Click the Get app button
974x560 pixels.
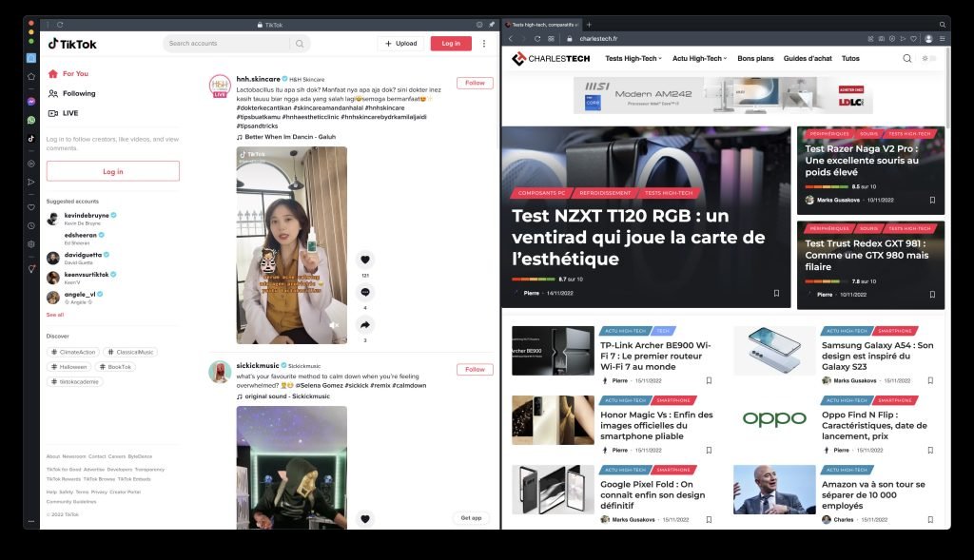click(471, 518)
